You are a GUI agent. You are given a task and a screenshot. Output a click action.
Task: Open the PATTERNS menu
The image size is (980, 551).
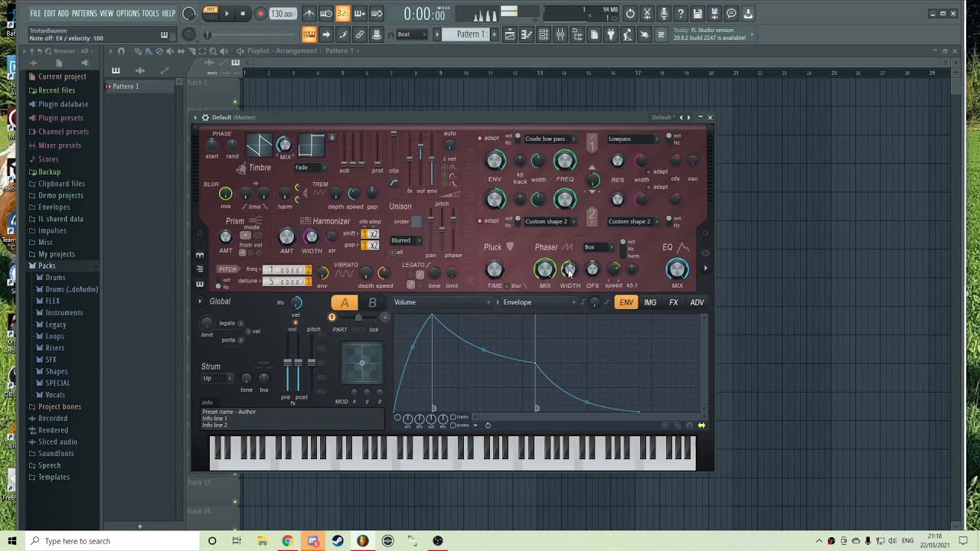coord(84,13)
